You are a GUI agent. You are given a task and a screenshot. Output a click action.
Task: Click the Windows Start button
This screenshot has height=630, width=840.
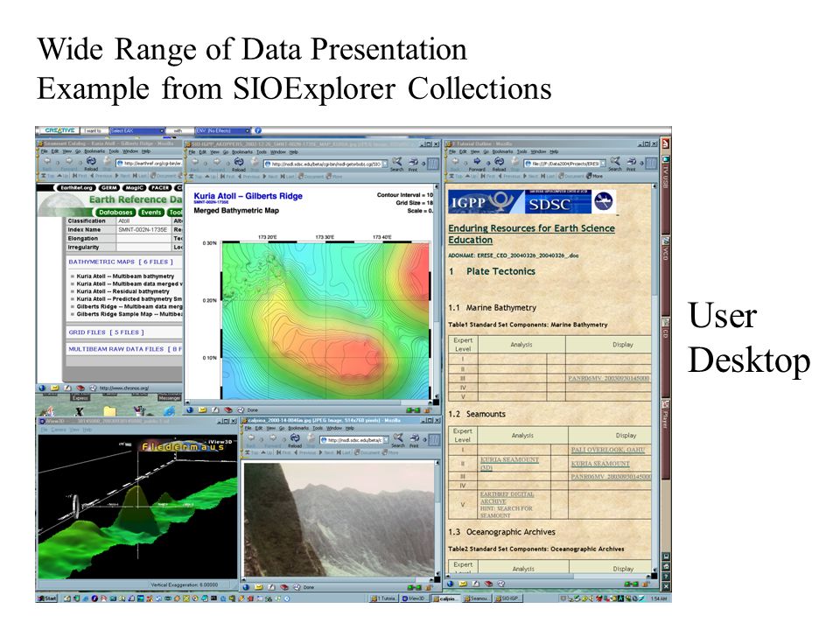pyautogui.click(x=47, y=598)
